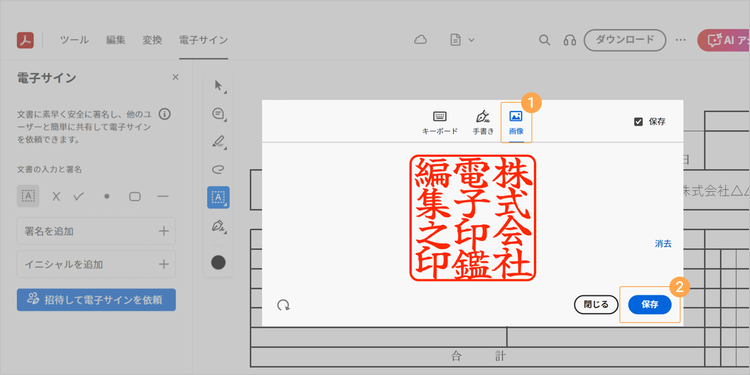
Task: Click the 文書の入力と署名 label
Action: [x=49, y=169]
